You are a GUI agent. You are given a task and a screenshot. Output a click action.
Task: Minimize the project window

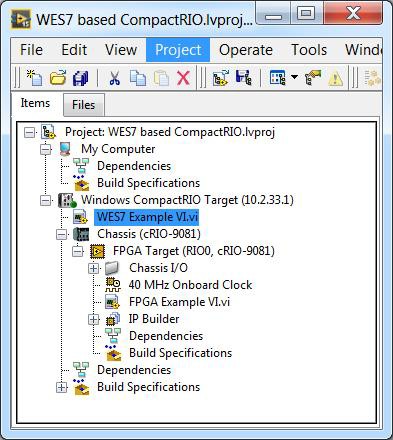(x=274, y=14)
